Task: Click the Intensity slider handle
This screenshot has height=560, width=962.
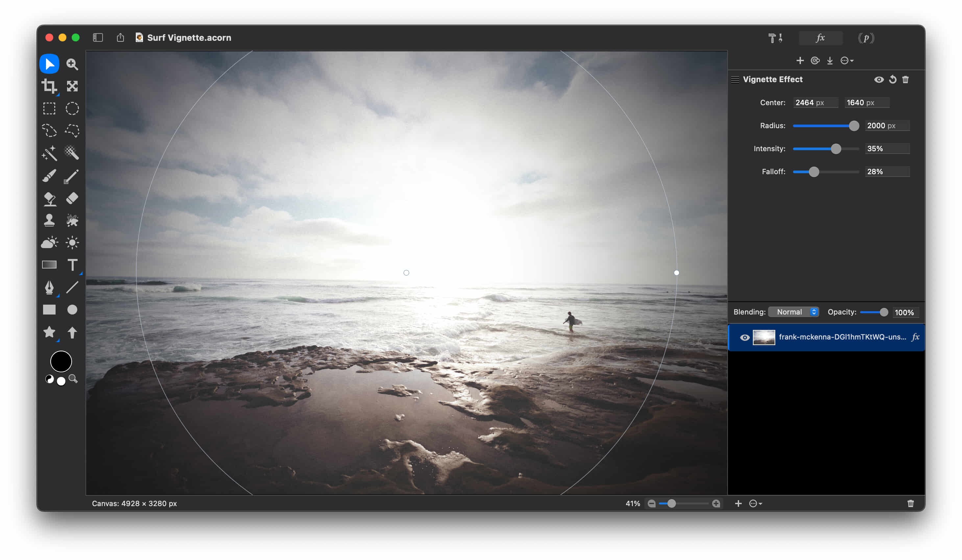Action: (x=836, y=149)
